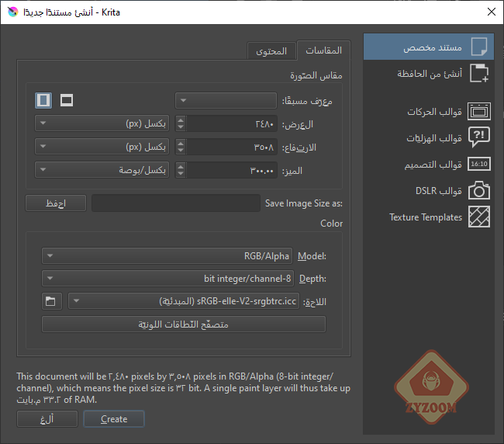Increase the width value with up arrow

click(x=181, y=120)
